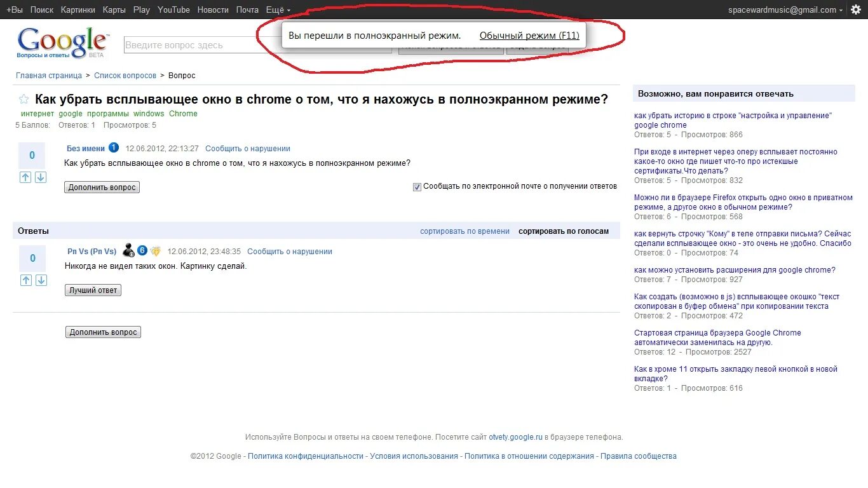Click the gold award icon beside Pn Vs
The width and height of the screenshot is (868, 488).
point(156,251)
